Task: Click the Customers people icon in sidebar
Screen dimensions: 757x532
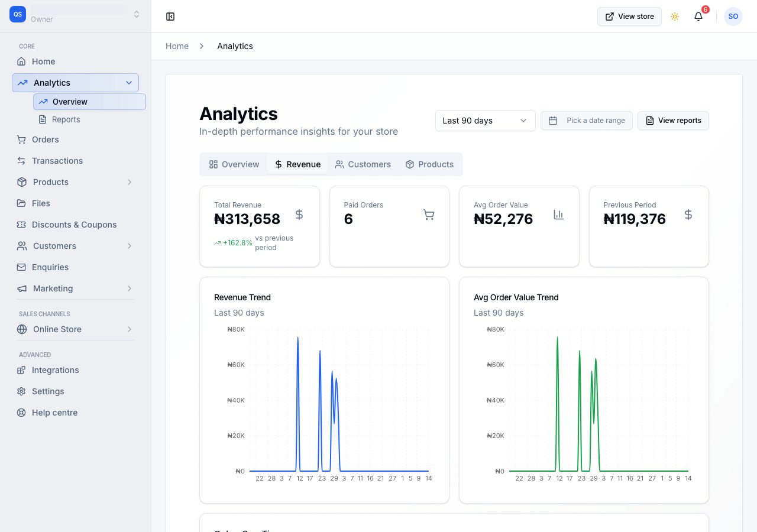Action: coord(22,246)
